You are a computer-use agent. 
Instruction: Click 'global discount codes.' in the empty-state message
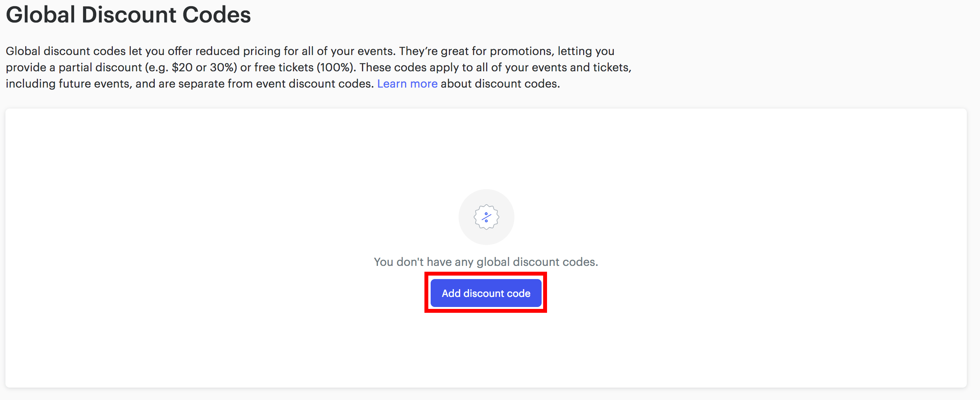coord(537,262)
